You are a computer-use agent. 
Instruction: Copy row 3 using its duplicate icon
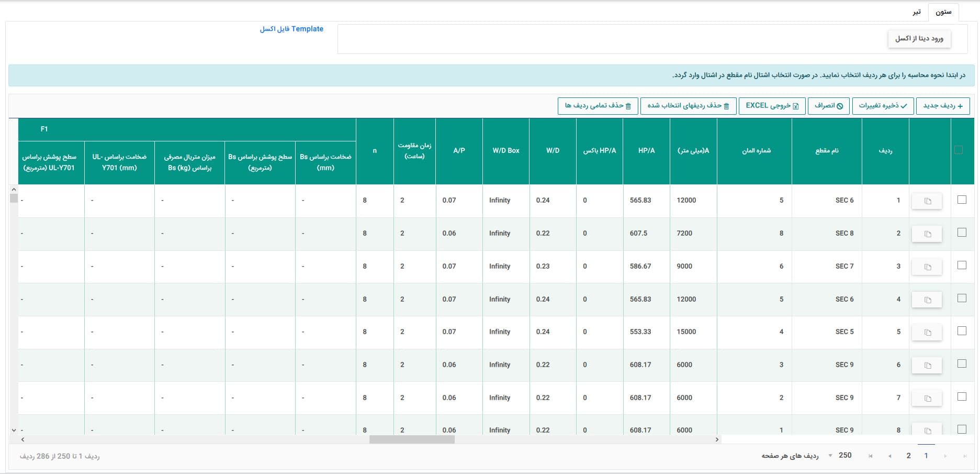927,267
